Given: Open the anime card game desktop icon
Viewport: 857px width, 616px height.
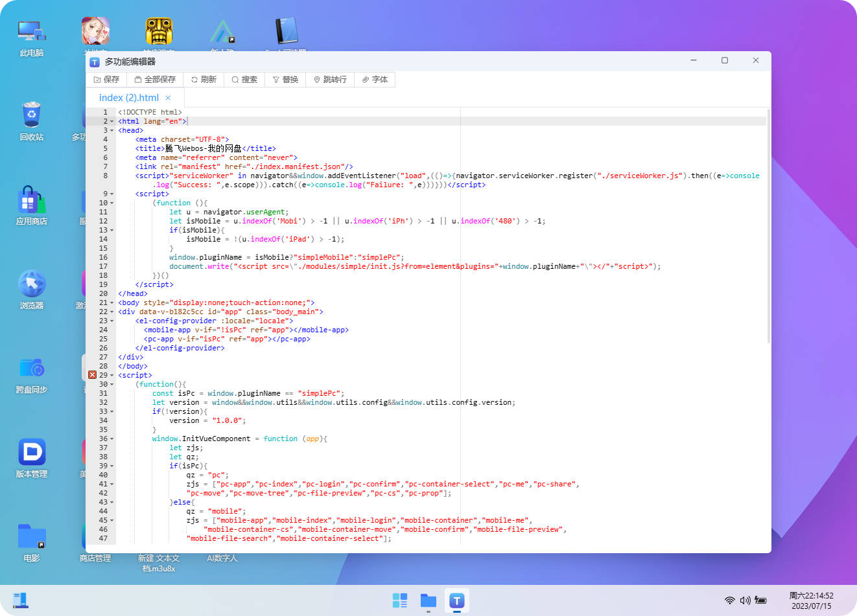Looking at the screenshot, I should click(x=95, y=31).
